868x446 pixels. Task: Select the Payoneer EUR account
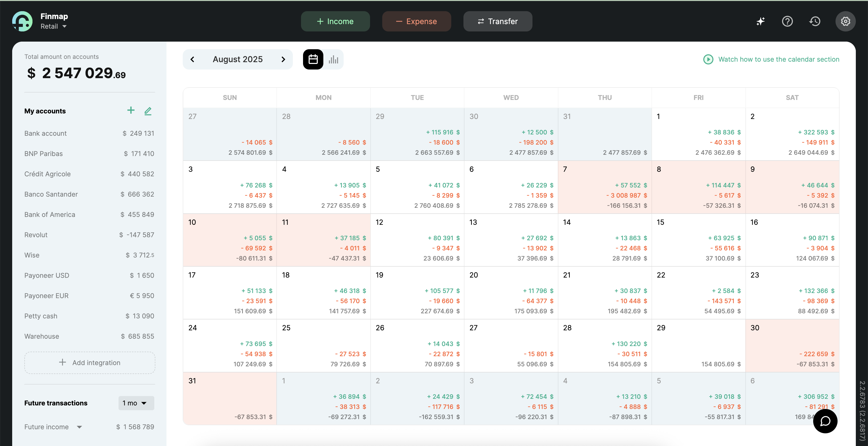89,296
